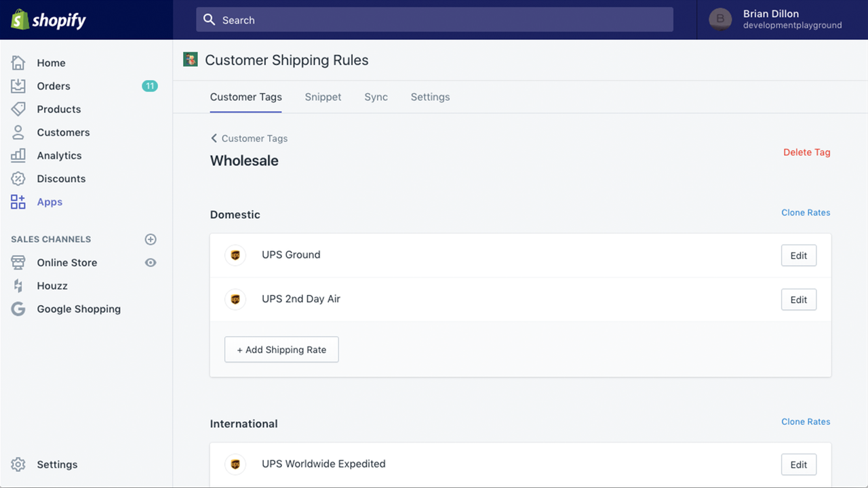Select the Analytics icon

18,155
